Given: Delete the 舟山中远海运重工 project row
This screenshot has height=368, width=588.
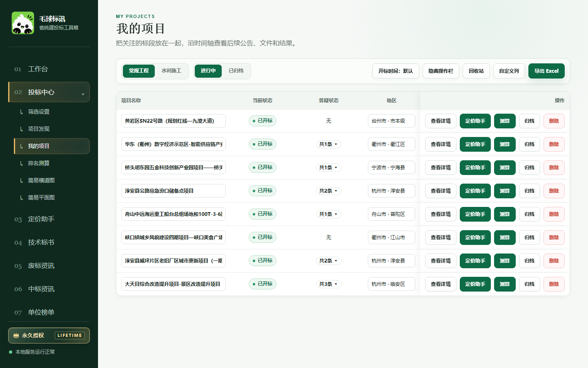Looking at the screenshot, I should pyautogui.click(x=554, y=214).
